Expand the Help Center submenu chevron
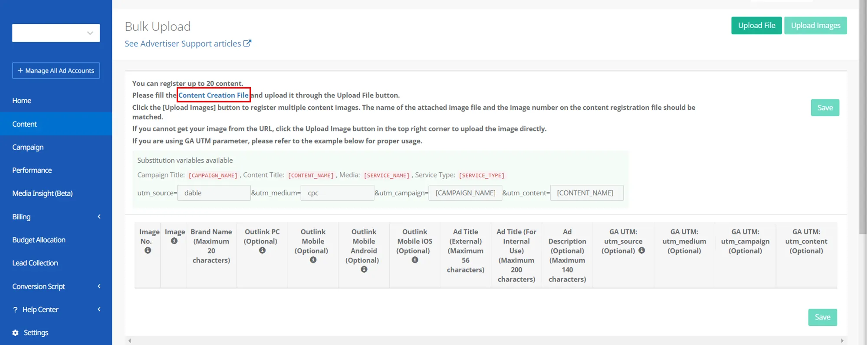Viewport: 868px width, 345px height. 99,309
